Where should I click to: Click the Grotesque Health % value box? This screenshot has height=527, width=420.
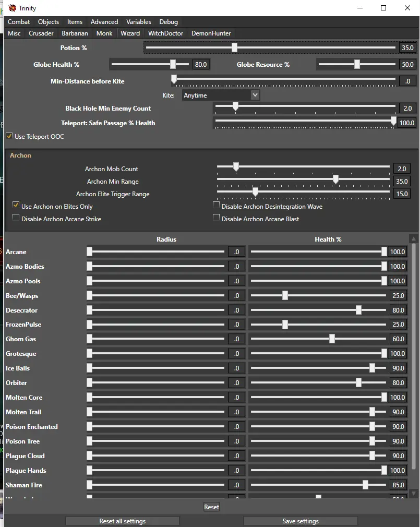coord(398,354)
